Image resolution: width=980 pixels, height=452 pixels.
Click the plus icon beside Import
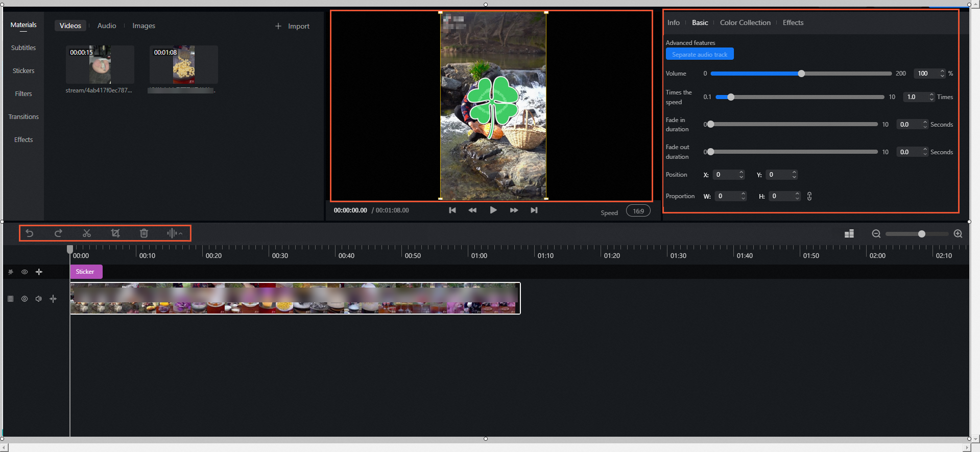[278, 26]
